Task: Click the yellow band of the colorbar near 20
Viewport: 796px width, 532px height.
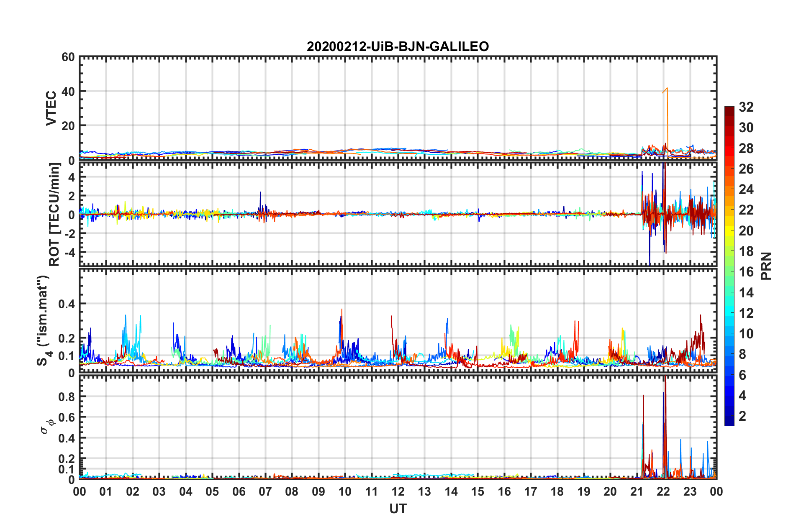Action: (x=729, y=231)
